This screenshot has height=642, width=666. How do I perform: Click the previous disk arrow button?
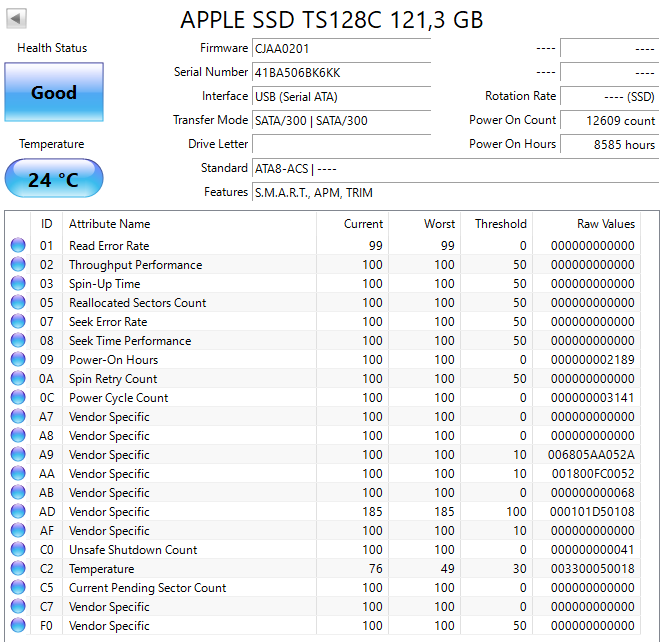[x=17, y=19]
